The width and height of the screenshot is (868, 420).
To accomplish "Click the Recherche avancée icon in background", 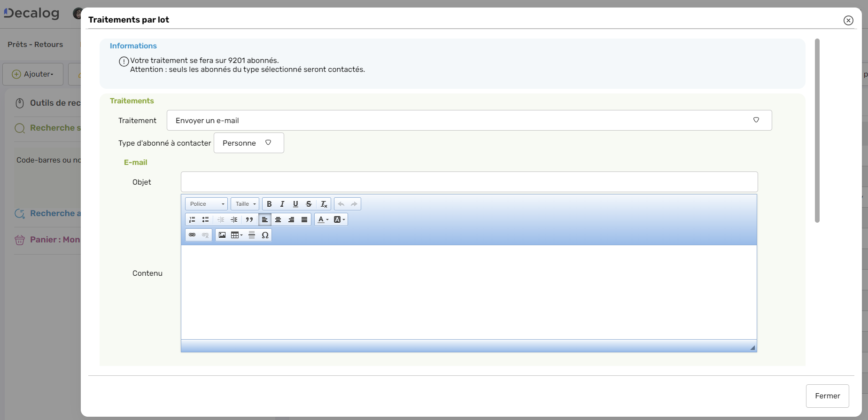I will (x=20, y=214).
